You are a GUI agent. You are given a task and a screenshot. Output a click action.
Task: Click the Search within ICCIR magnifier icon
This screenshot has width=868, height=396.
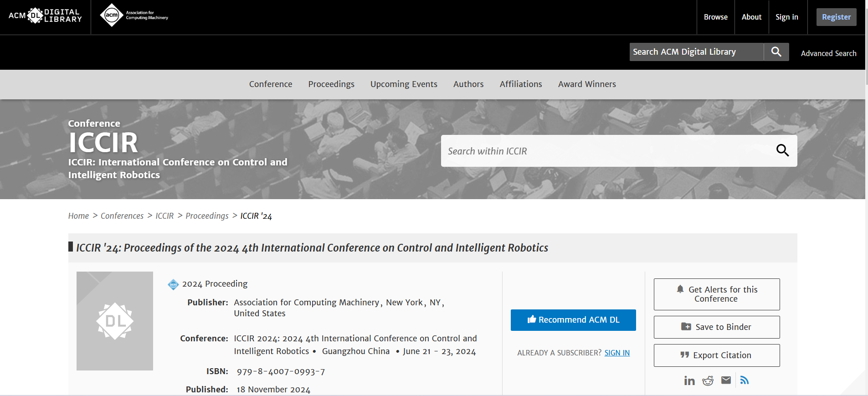pyautogui.click(x=782, y=150)
